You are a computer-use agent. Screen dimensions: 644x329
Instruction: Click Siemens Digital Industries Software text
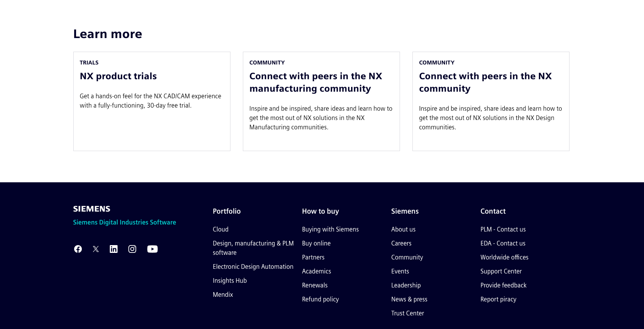point(125,223)
